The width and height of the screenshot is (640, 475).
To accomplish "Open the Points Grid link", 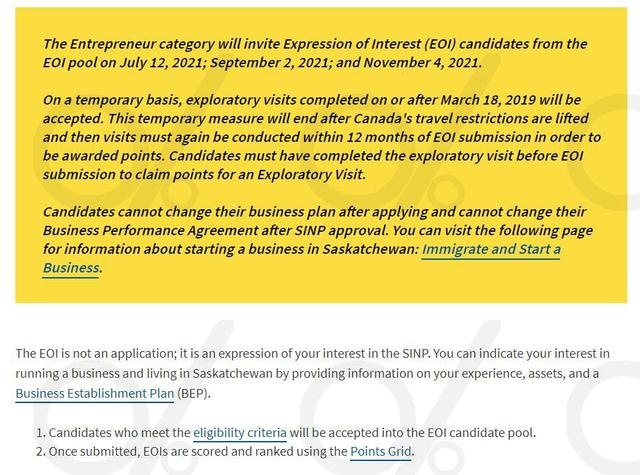I will [x=381, y=452].
